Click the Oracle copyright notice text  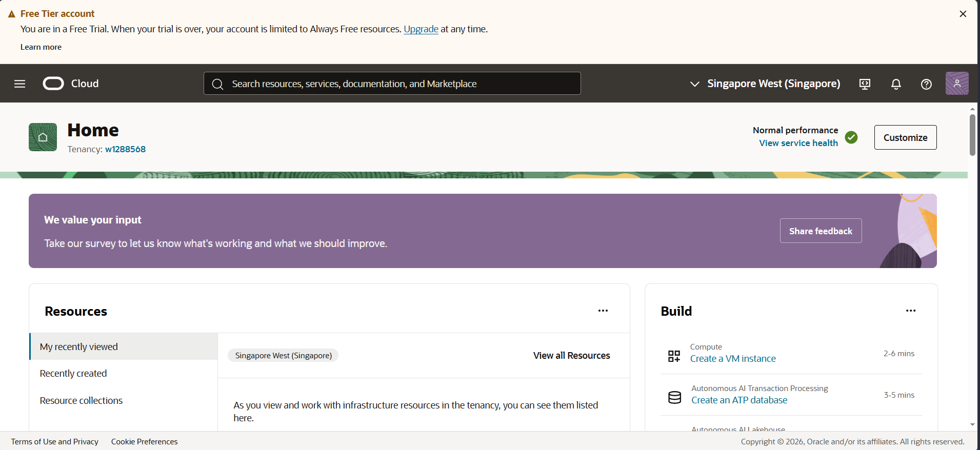[x=852, y=442]
